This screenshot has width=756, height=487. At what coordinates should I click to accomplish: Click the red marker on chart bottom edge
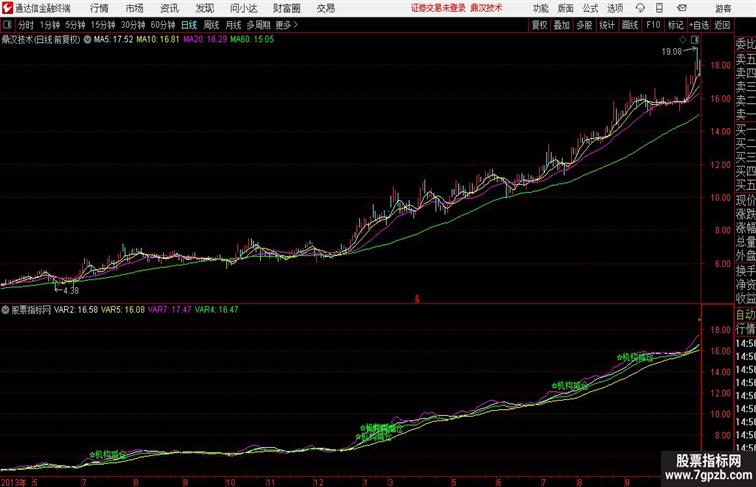click(417, 299)
